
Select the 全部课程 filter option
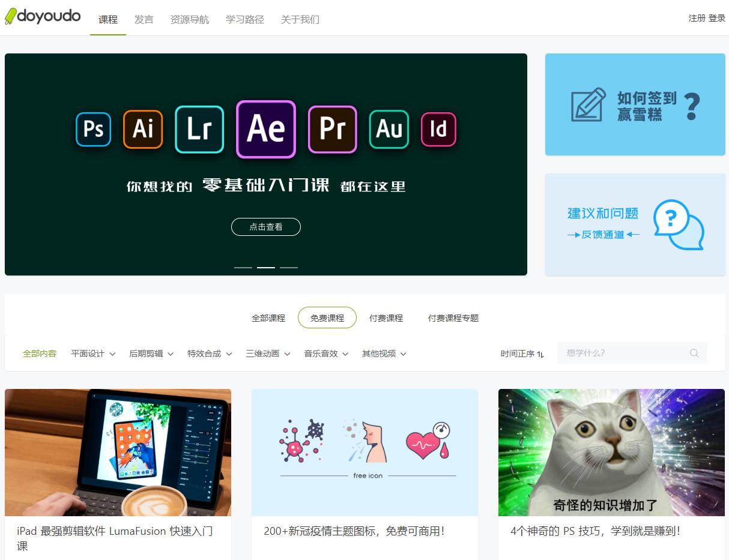coord(268,318)
